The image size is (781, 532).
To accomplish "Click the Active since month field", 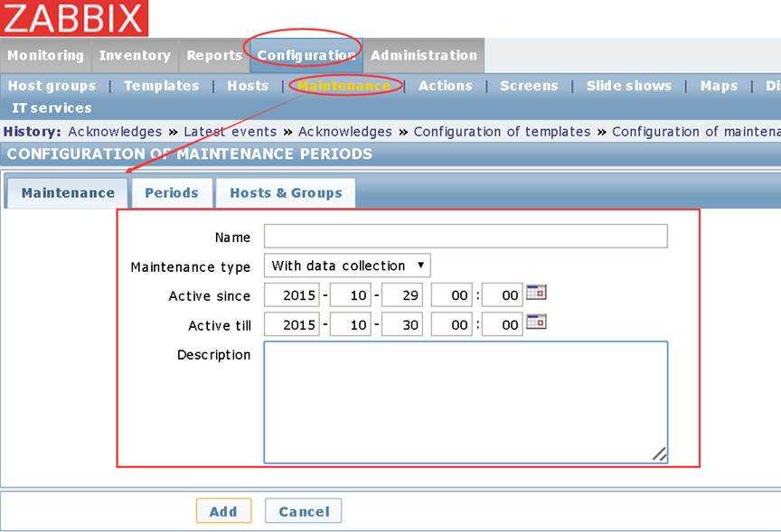I will 351,295.
